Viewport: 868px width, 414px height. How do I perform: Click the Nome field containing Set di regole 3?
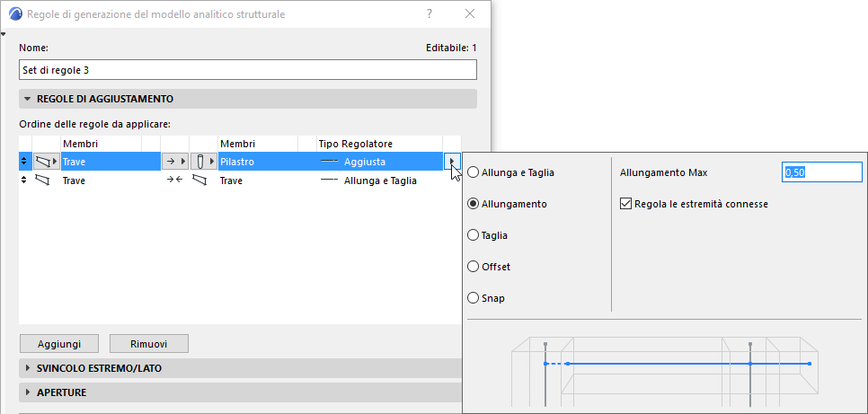click(247, 70)
